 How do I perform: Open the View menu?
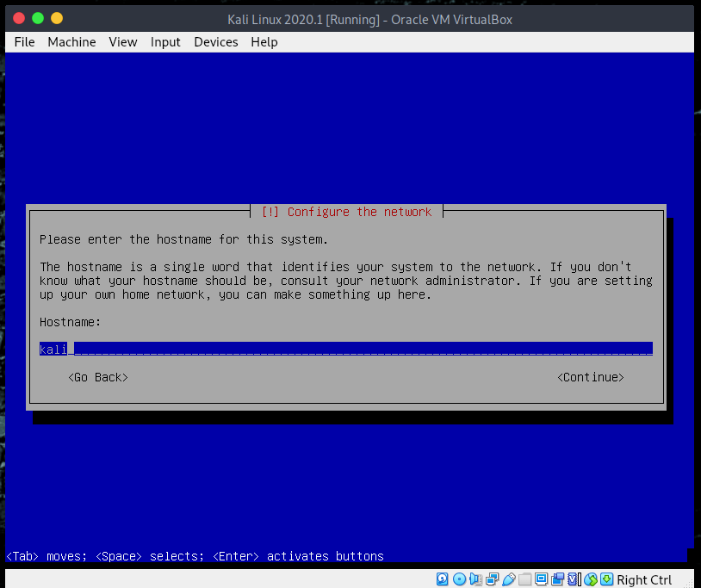(123, 42)
